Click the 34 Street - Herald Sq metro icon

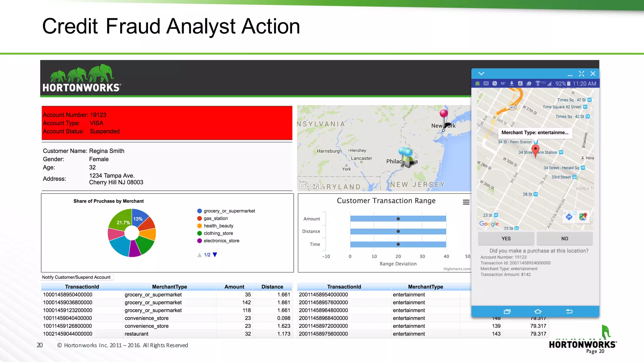point(583,168)
